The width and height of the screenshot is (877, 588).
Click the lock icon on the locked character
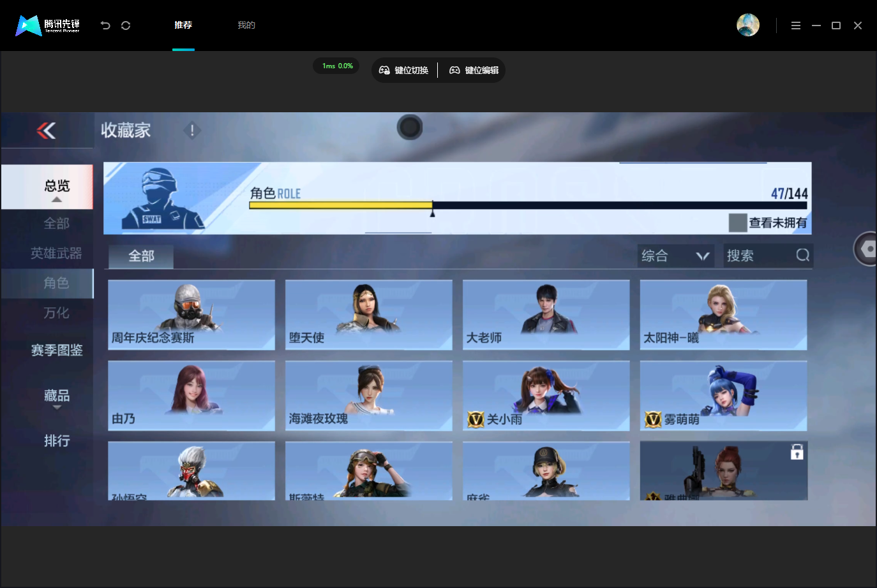coord(797,452)
